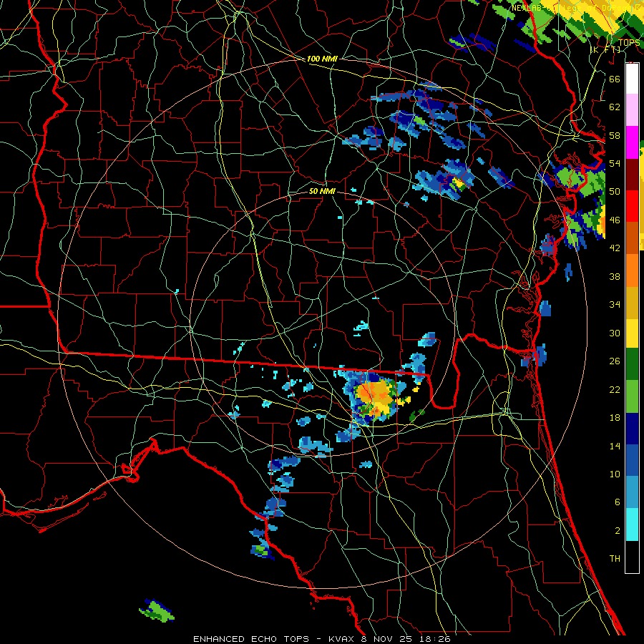Click the 'ENHANCED ECHO TOPS' caption text
Screen dimensions: 644x644
251,639
